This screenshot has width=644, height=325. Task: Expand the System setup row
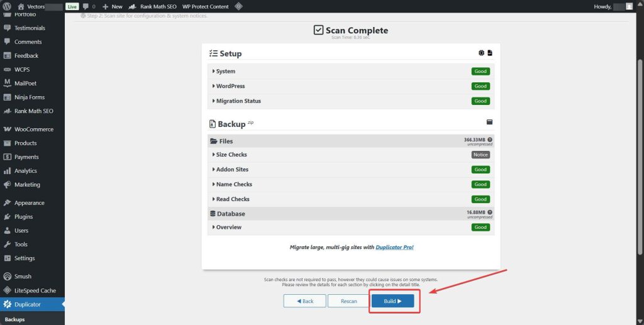pos(351,72)
